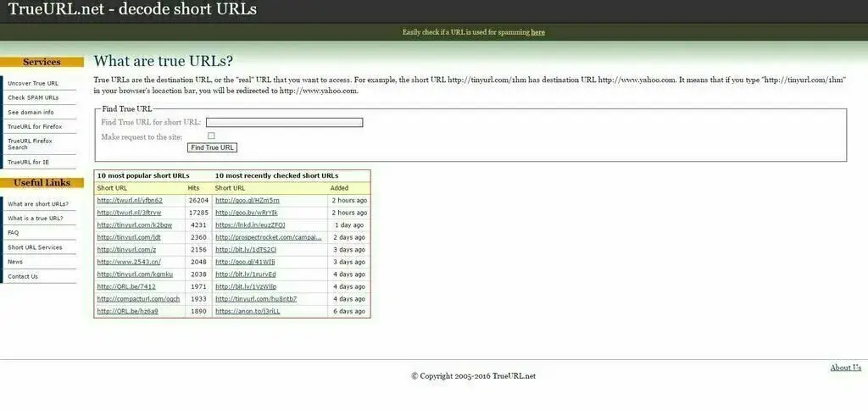Click the '1 day ago' cell
Viewport: 868px width, 410px height.
(349, 225)
